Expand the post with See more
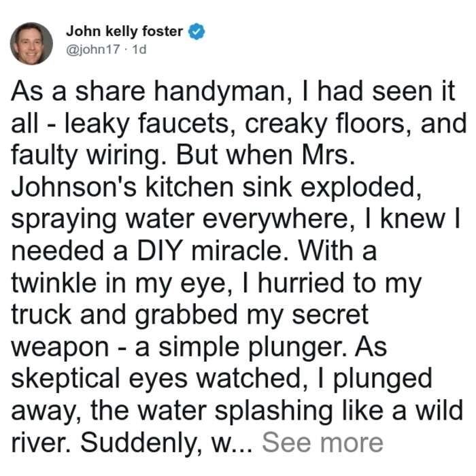 coord(322,443)
